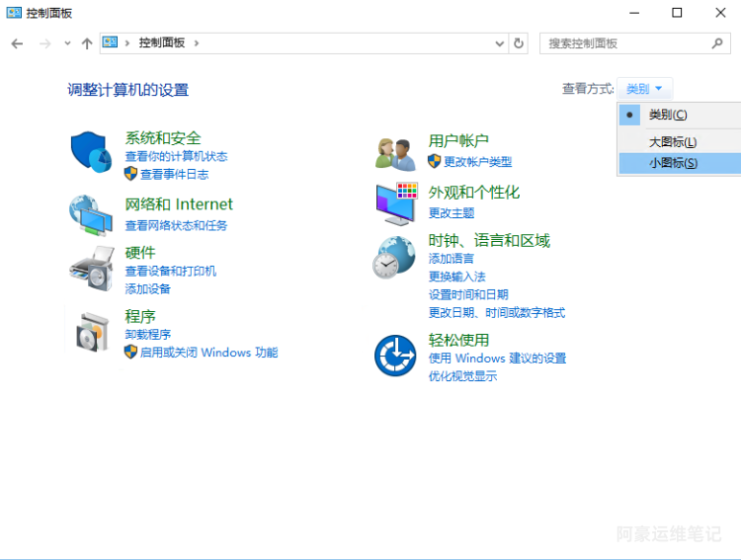Click the 卸载程序 link

[147, 335]
